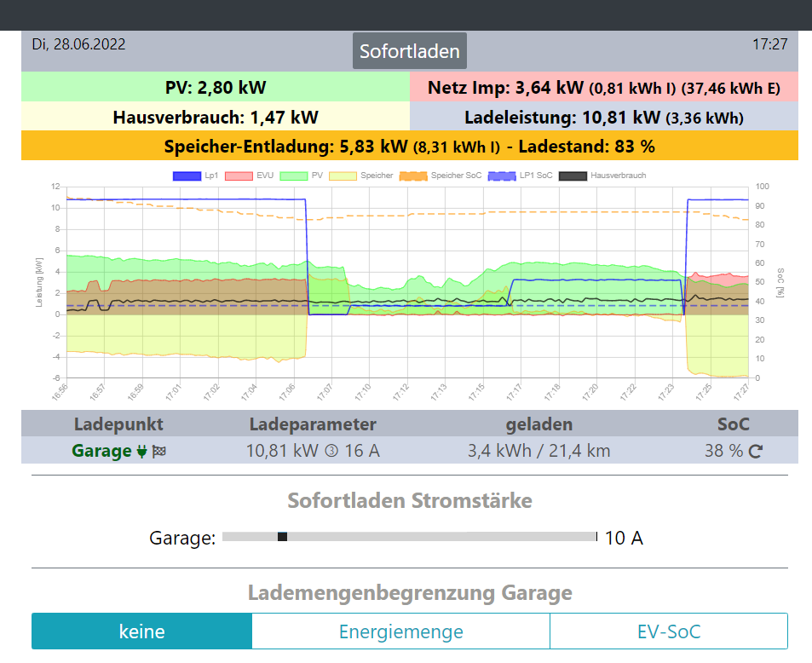812x663 pixels.
Task: Toggle Lp1 series in chart legend
Action: [x=187, y=176]
